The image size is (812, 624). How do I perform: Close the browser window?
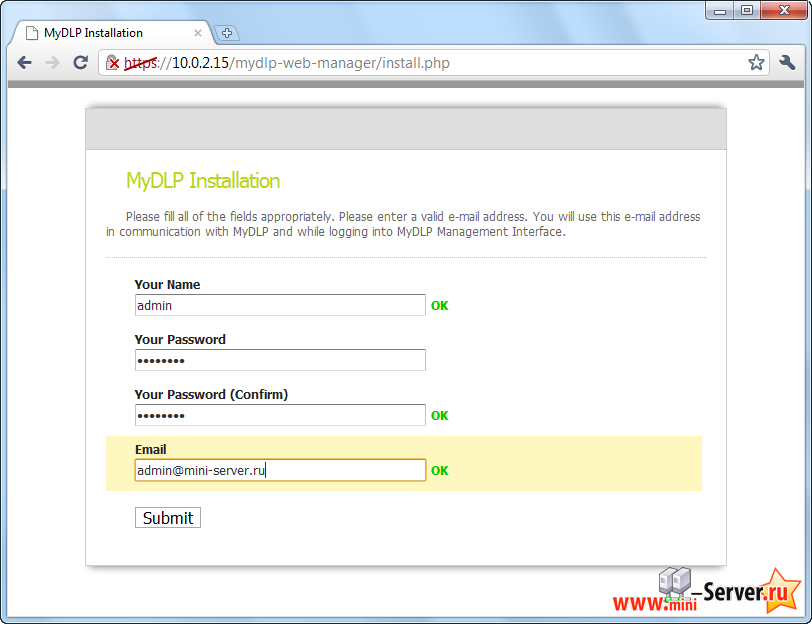784,11
